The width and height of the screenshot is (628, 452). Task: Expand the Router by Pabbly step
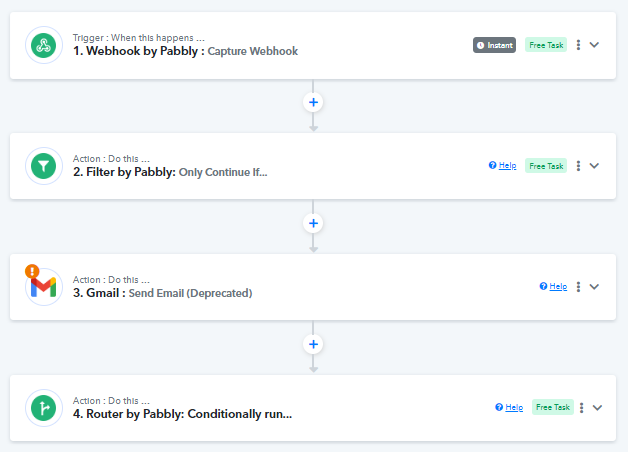pyautogui.click(x=598, y=408)
